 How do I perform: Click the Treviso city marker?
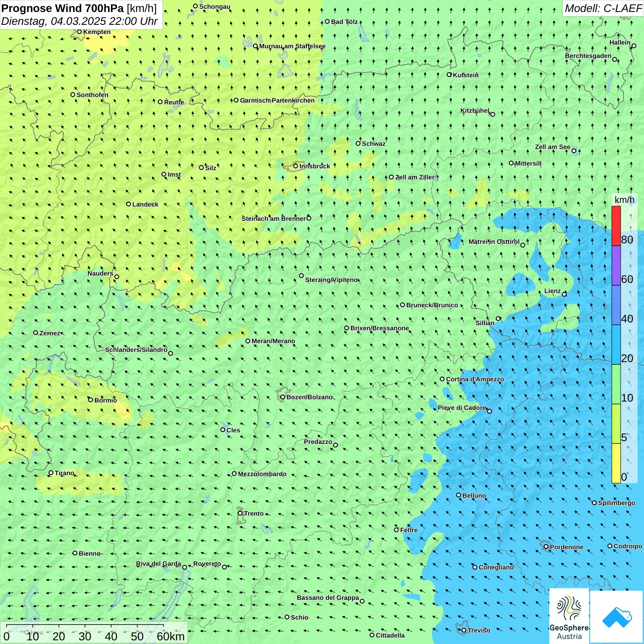point(464,630)
